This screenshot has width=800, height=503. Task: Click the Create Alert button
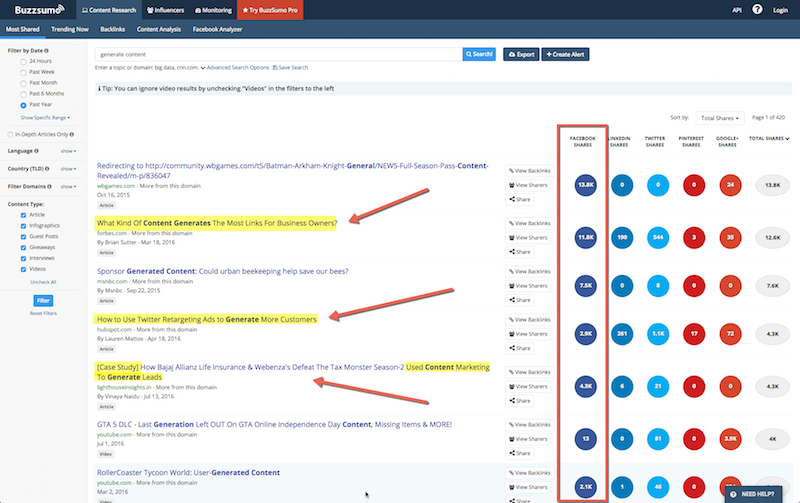point(565,54)
